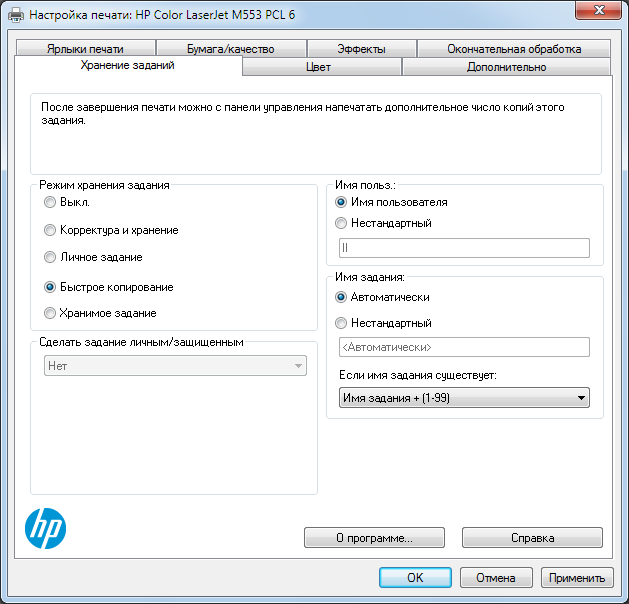The image size is (629, 604).
Task: Click the printer icon in title bar
Action: click(x=15, y=15)
